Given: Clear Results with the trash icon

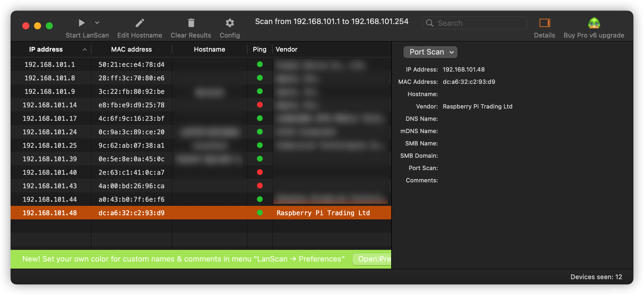Looking at the screenshot, I should tap(191, 23).
